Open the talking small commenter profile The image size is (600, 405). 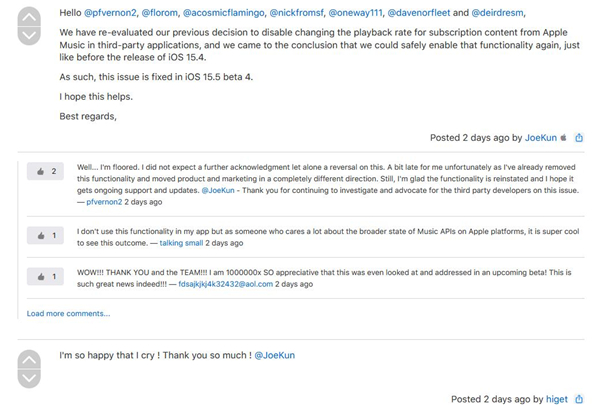[x=181, y=243]
